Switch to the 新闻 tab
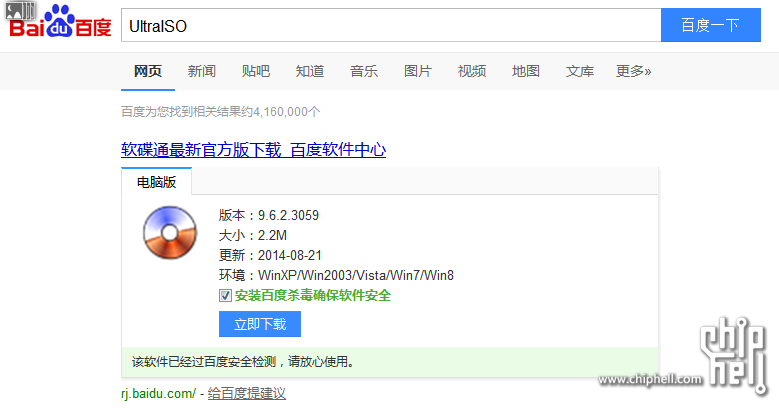The width and height of the screenshot is (779, 408). click(202, 71)
